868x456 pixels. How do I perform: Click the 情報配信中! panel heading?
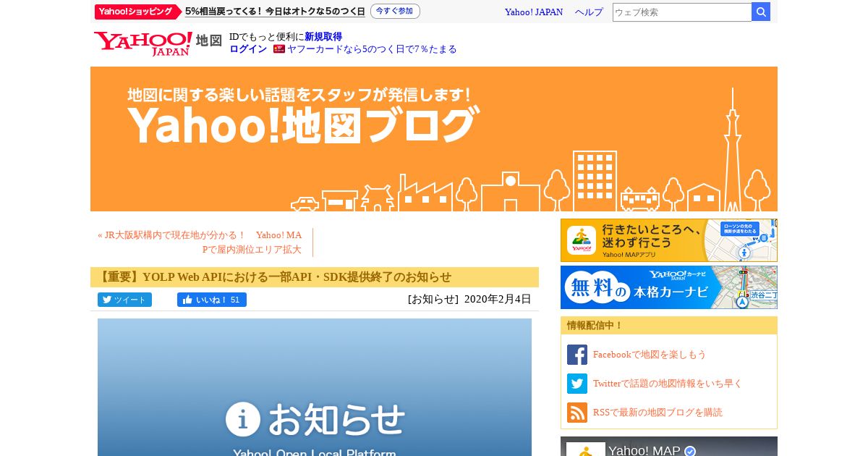pyautogui.click(x=595, y=326)
